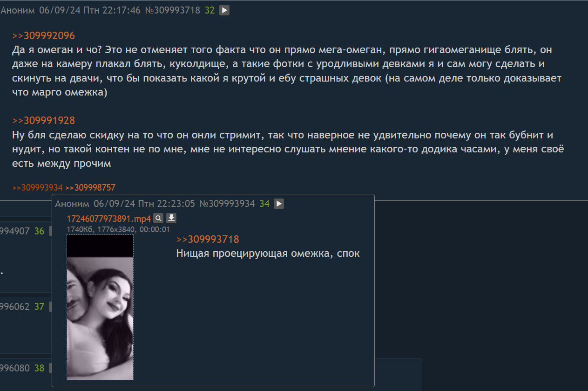
Task: Open post menu arrow beside number 32
Action: coord(224,10)
